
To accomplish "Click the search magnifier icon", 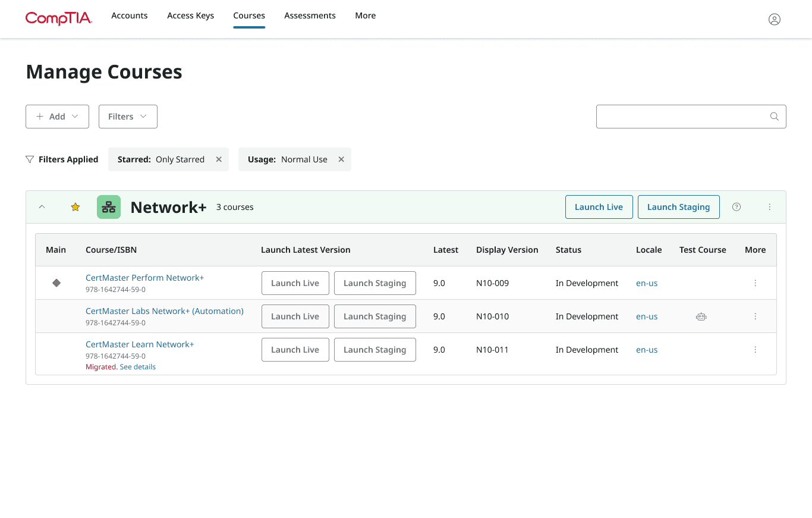I will (774, 117).
